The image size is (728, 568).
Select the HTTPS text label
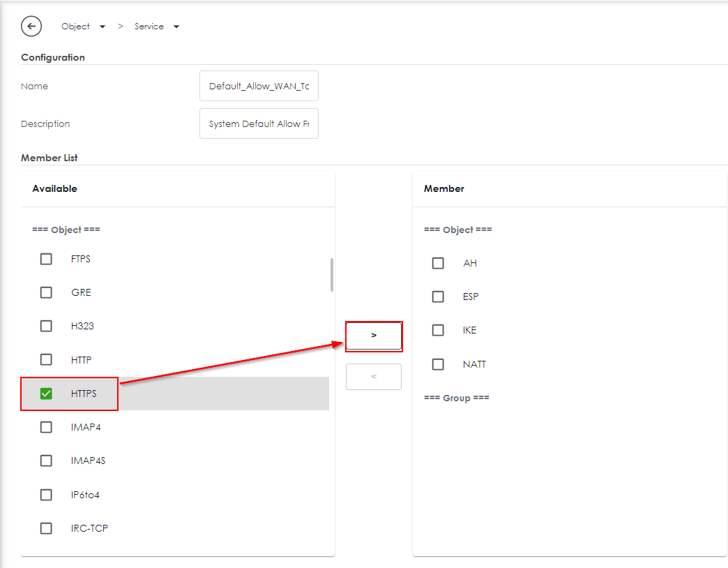click(x=84, y=394)
